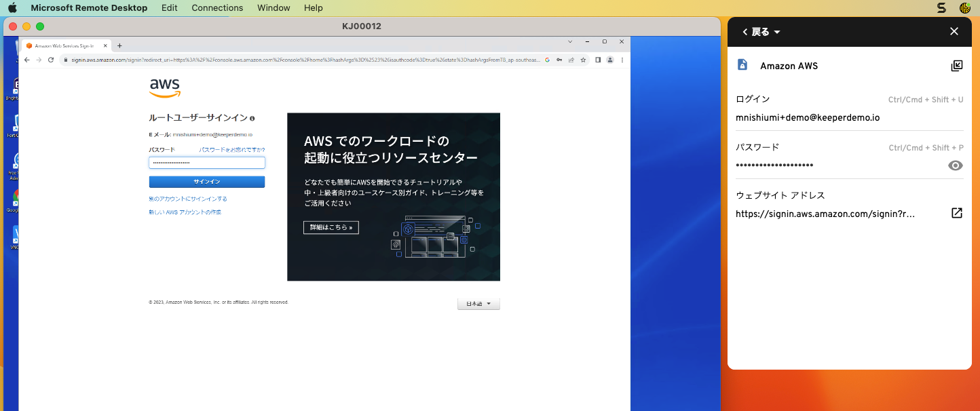The image size is (980, 411).
Task: Click the open-in-vault icon beside Amazon AWS
Action: pyautogui.click(x=956, y=66)
